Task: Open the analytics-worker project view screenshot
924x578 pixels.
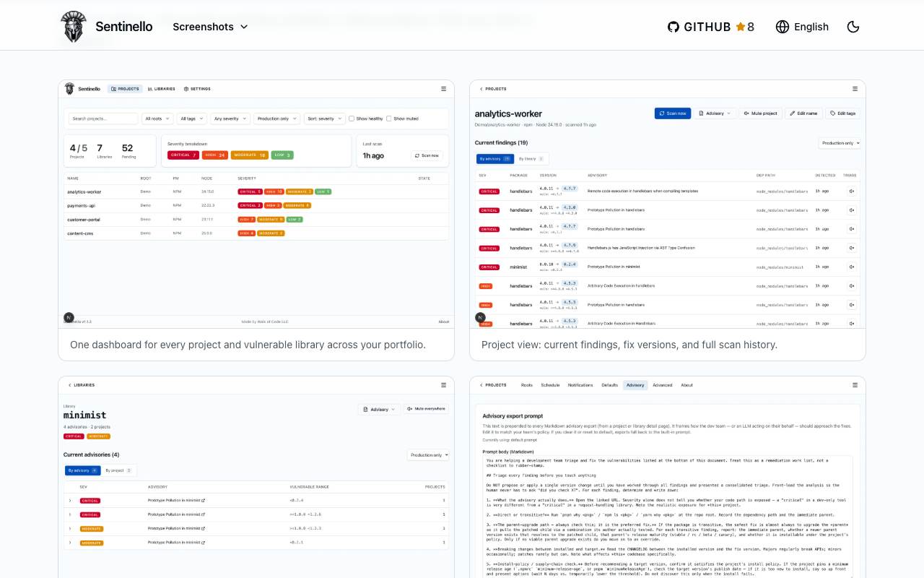Action: click(x=668, y=204)
